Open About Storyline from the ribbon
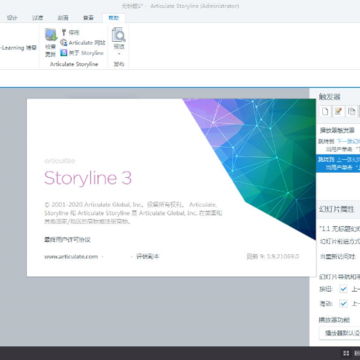The height and width of the screenshot is (360, 360). coord(82,53)
